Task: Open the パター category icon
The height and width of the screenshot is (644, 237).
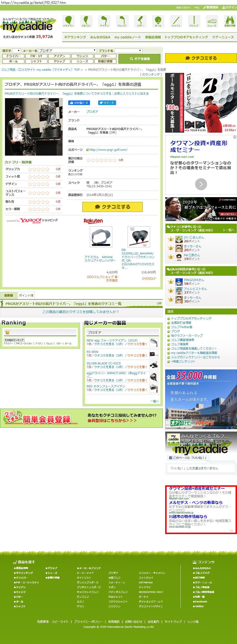Action: coord(140,21)
